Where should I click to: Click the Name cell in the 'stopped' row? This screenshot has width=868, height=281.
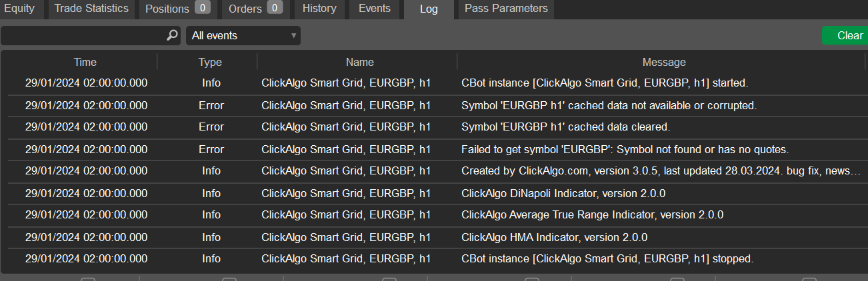(x=346, y=258)
